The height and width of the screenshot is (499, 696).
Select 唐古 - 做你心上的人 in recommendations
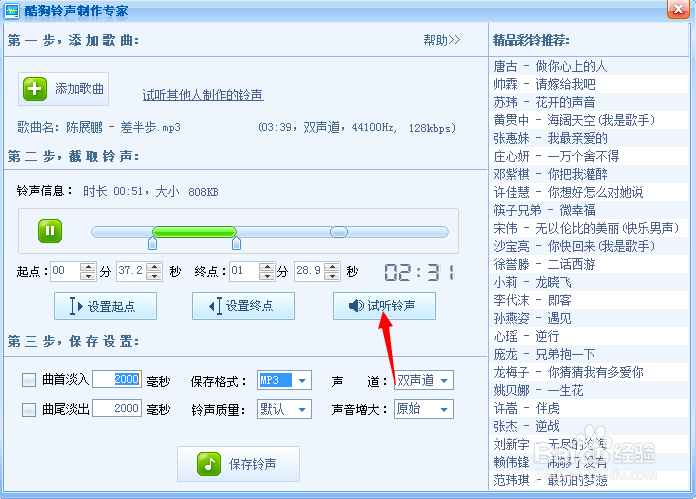[x=588, y=66]
